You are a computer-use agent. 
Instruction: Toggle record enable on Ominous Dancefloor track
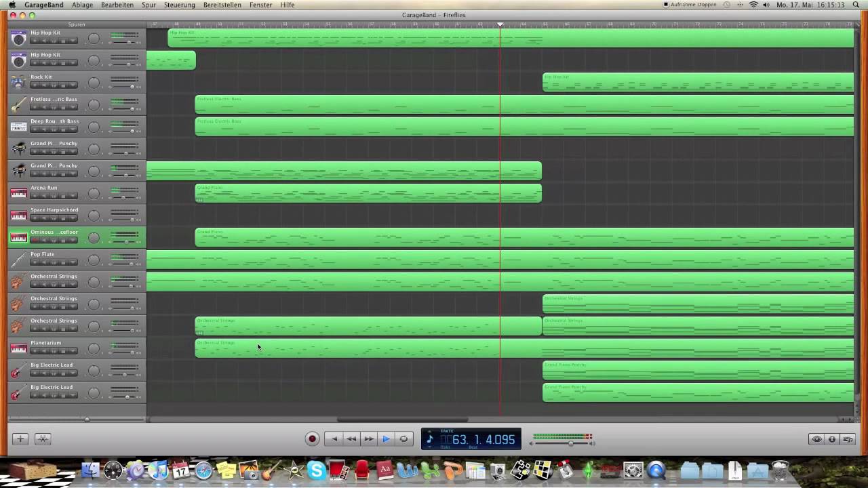35,240
